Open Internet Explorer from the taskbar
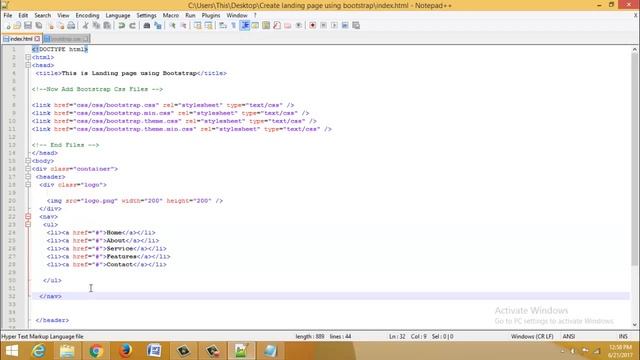Image resolution: width=640 pixels, height=360 pixels. coord(38,351)
